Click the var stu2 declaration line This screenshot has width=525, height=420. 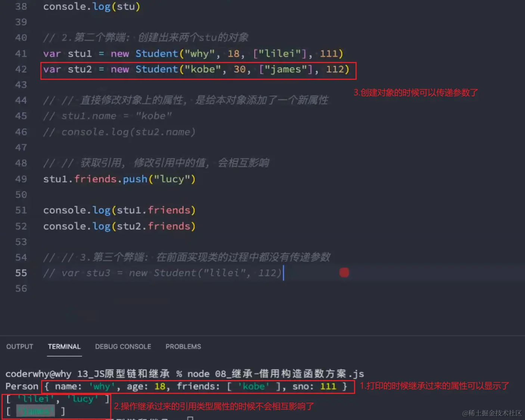196,69
